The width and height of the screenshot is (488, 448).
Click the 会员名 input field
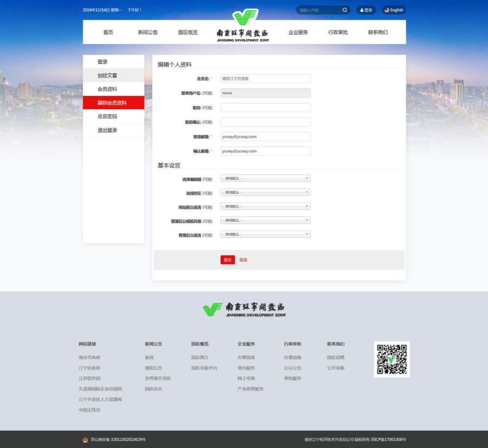coord(265,78)
